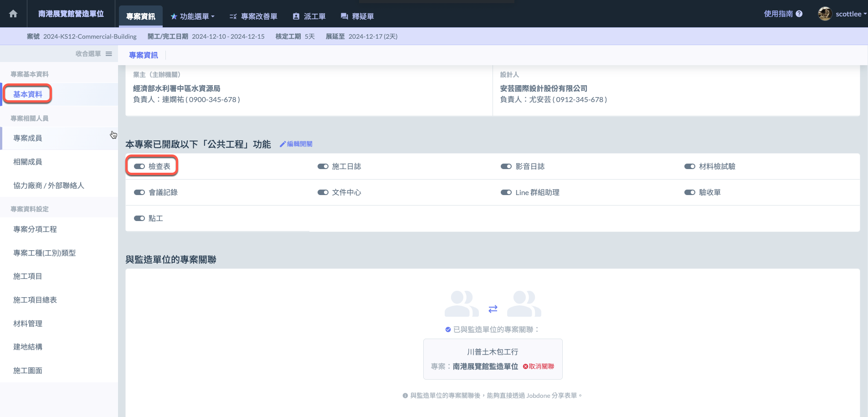Viewport: 868px width, 417px height.
Task: Click the 派工單 badge icon
Action: (296, 16)
